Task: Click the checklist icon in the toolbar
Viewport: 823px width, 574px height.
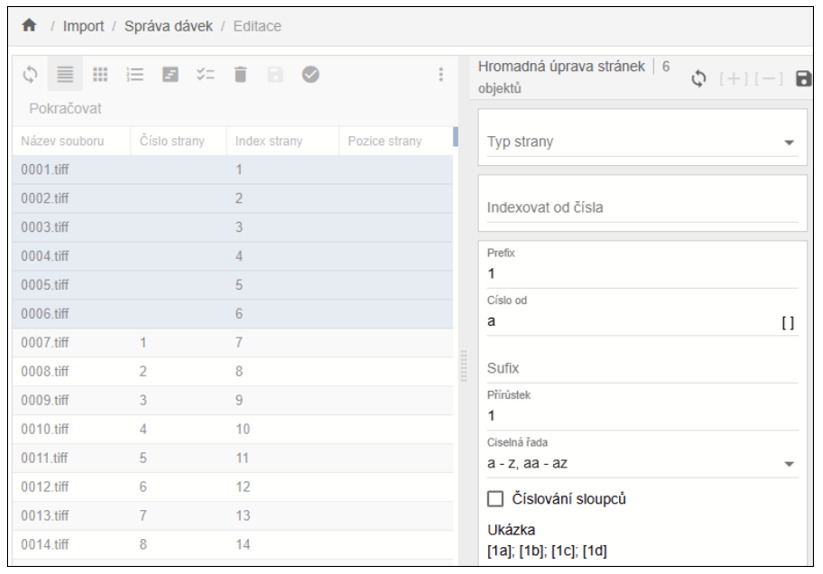Action: coord(205,75)
